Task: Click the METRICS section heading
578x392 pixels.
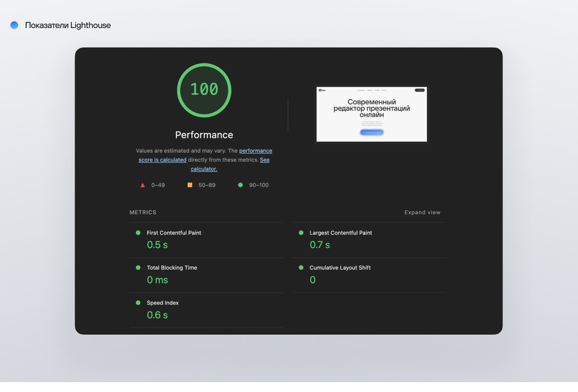Action: (143, 212)
